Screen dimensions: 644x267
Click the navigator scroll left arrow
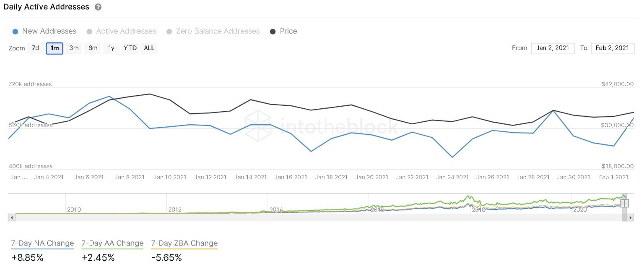pos(12,217)
